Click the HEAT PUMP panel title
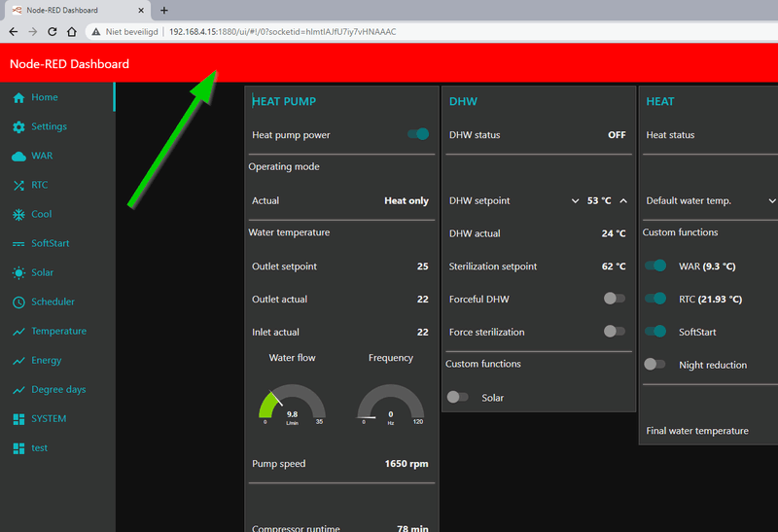Image resolution: width=778 pixels, height=532 pixels. tap(284, 101)
